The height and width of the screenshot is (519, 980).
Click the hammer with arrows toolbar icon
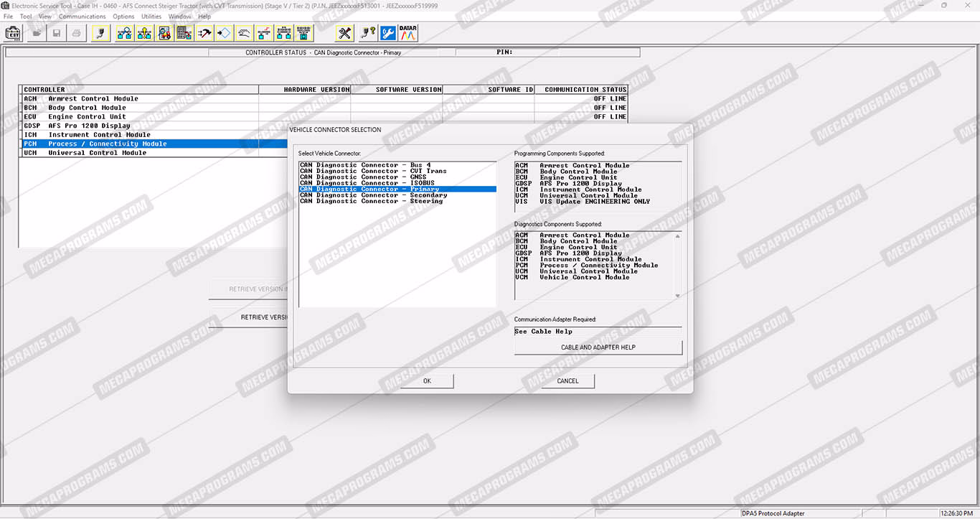pos(204,33)
